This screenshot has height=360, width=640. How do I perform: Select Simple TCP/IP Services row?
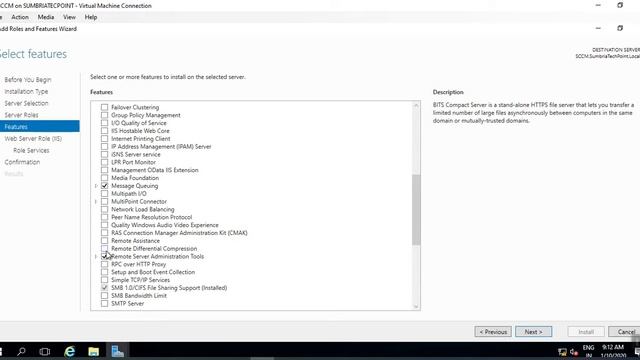click(140, 280)
